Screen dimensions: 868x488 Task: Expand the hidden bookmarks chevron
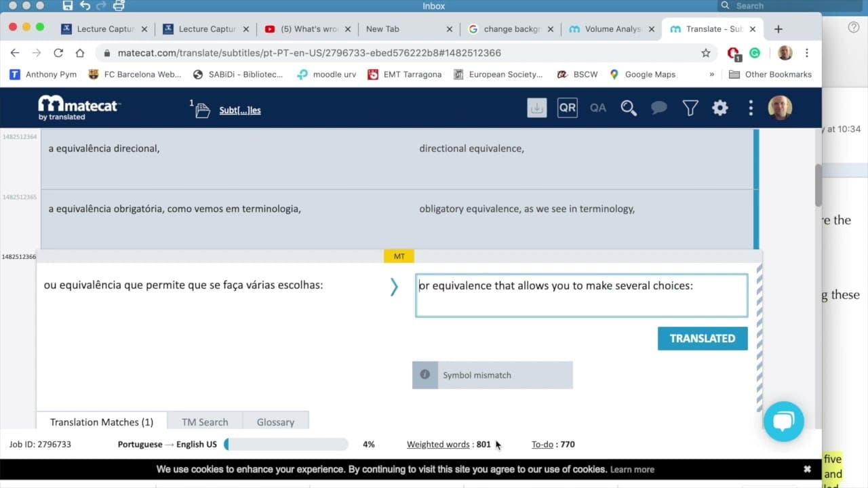711,75
